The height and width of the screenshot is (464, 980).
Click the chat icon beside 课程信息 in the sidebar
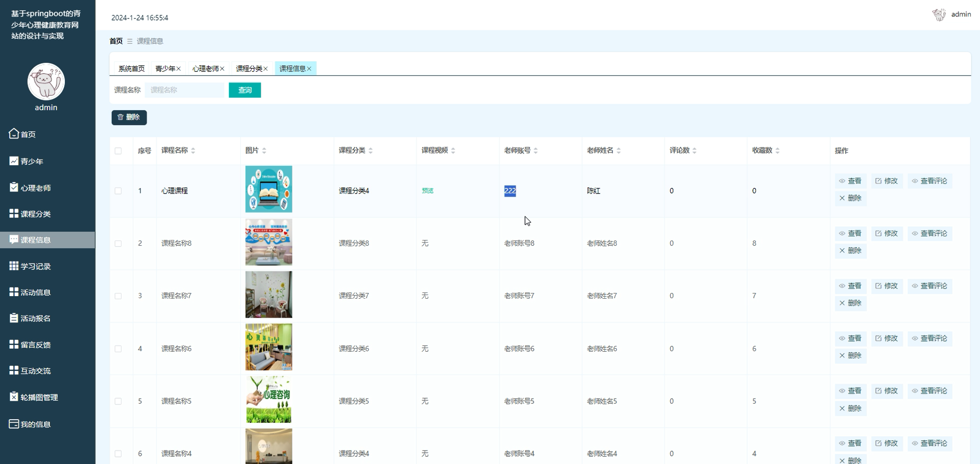(14, 239)
